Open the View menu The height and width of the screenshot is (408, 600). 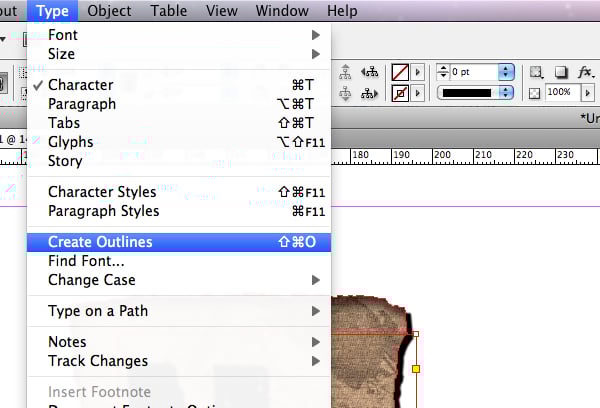(x=222, y=11)
